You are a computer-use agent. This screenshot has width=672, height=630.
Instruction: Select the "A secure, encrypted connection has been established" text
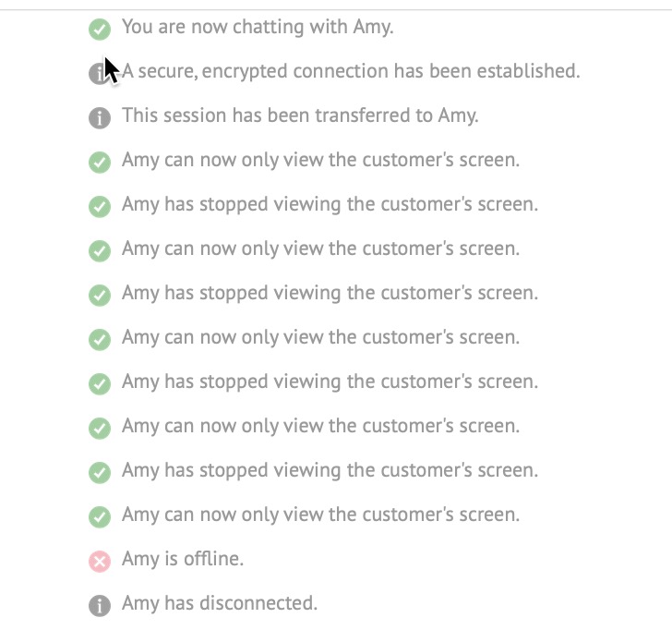(x=351, y=71)
